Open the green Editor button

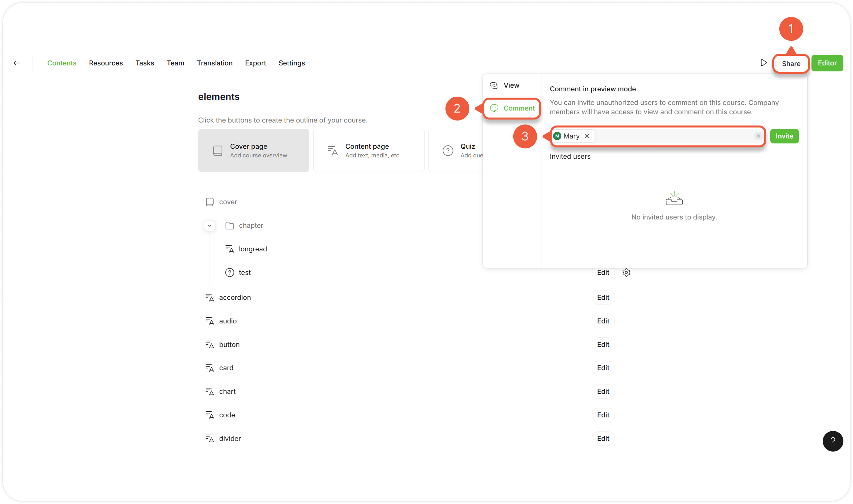coord(827,63)
